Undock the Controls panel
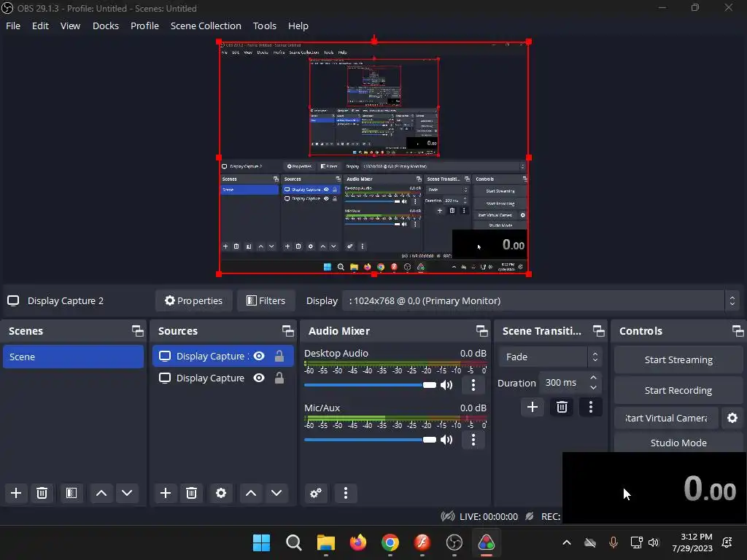This screenshot has width=747, height=560. pos(738,331)
